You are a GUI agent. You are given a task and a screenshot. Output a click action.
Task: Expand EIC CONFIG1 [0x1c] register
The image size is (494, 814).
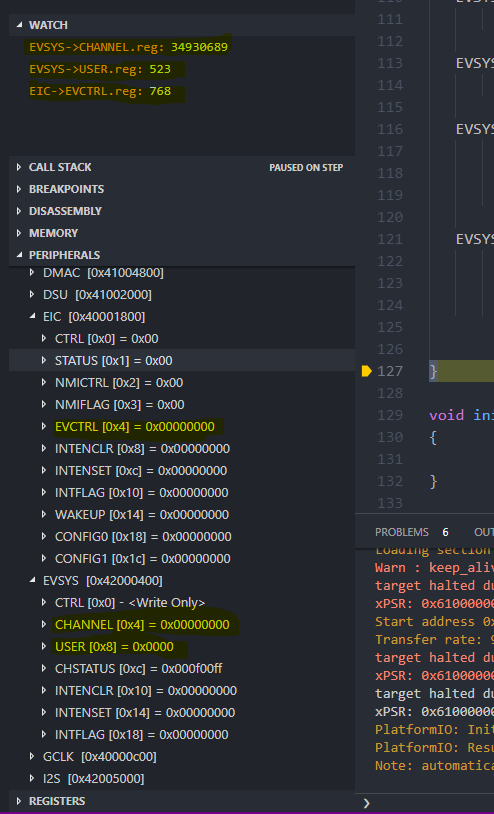(x=45, y=559)
